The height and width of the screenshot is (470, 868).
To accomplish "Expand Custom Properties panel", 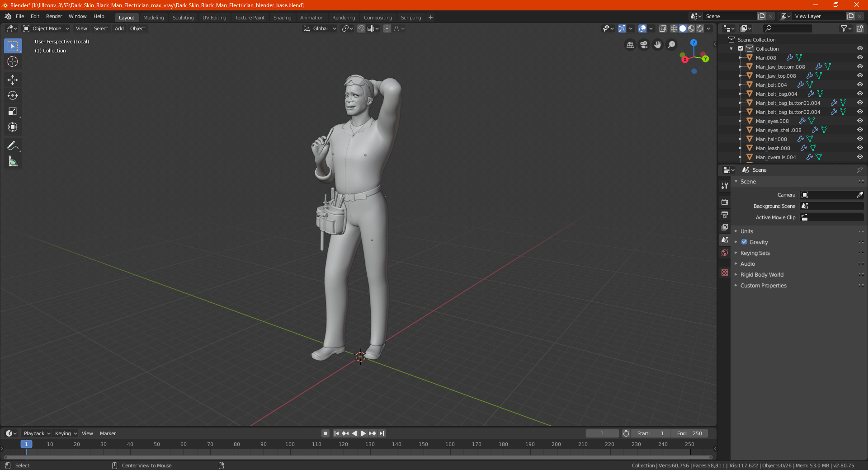I will [763, 285].
